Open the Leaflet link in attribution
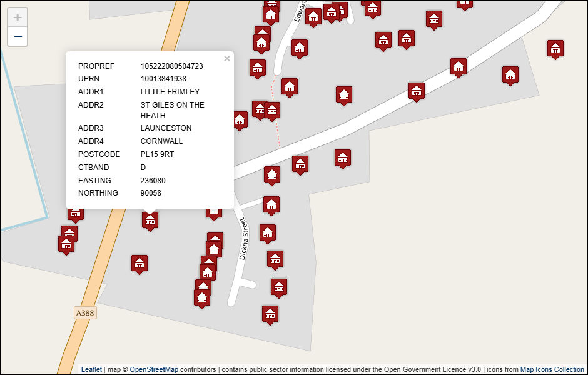Screen dimensions: 588x375 point(91,369)
